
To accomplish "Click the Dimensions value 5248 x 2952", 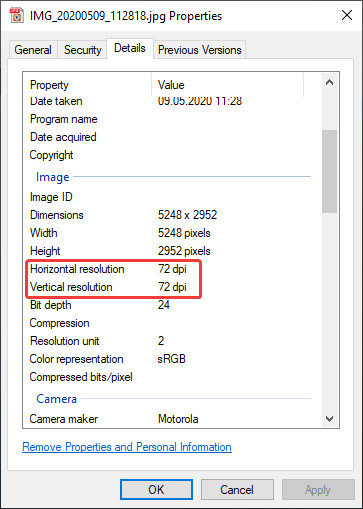I will point(187,215).
